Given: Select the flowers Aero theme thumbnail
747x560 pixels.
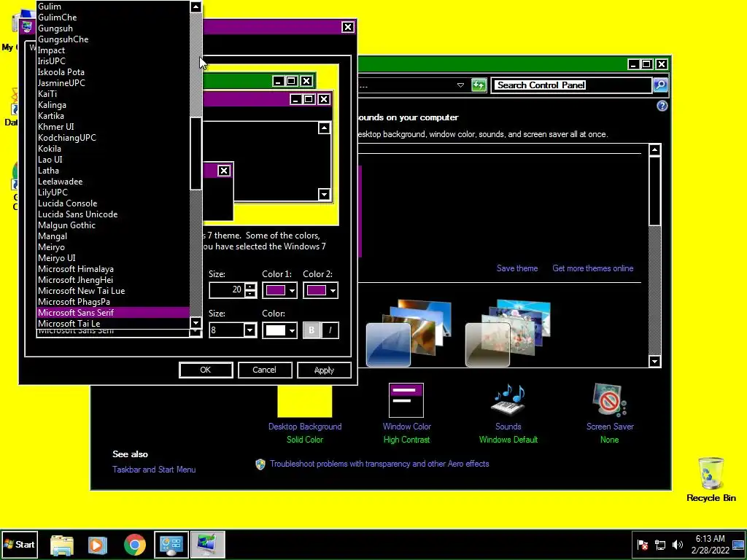Looking at the screenshot, I should 508,333.
